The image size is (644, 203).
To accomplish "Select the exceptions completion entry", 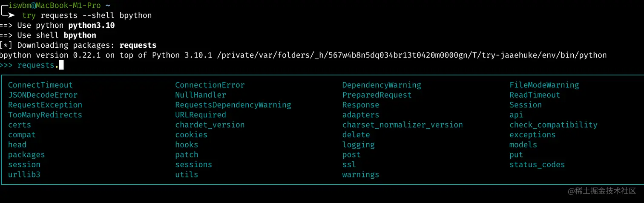I will (x=532, y=135).
